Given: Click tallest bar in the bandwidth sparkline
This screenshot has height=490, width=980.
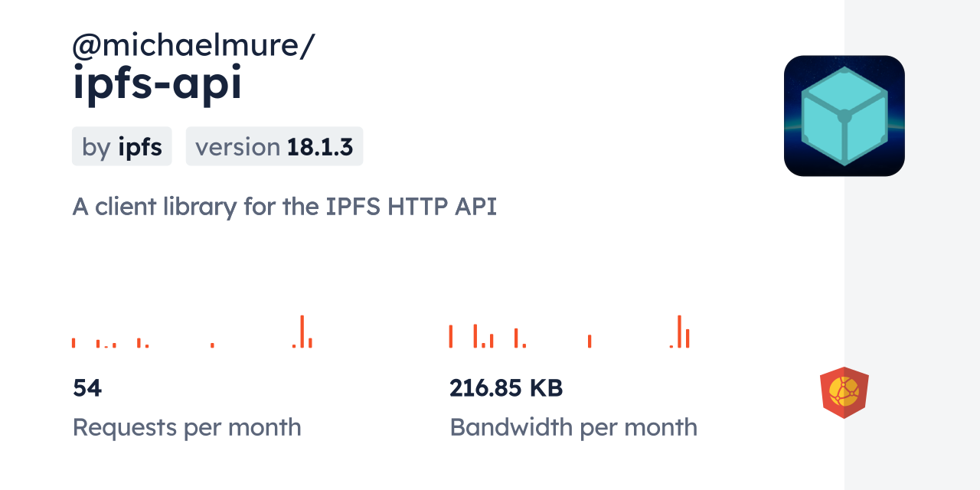Looking at the screenshot, I should [x=679, y=332].
